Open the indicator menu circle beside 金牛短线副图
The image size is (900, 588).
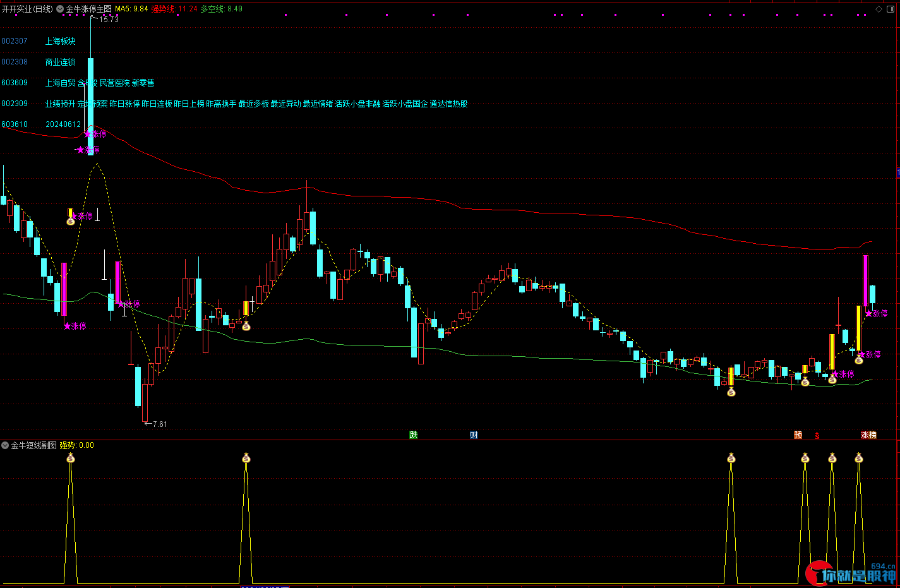pyautogui.click(x=5, y=445)
